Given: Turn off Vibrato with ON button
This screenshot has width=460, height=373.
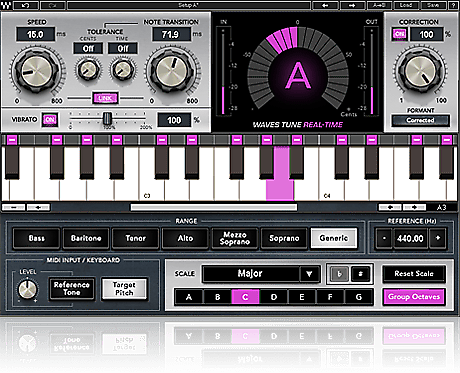Looking at the screenshot, I should [x=50, y=120].
